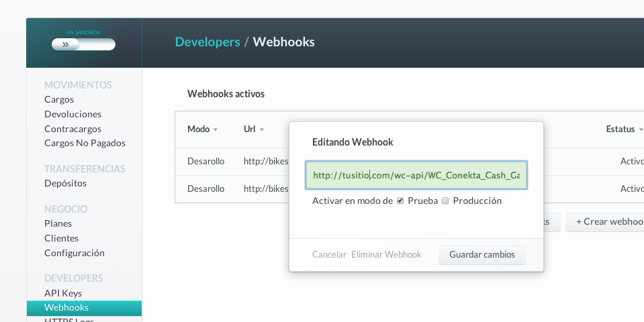644x322 pixels.
Task: Select Contracargos in the sidebar
Action: (73, 129)
